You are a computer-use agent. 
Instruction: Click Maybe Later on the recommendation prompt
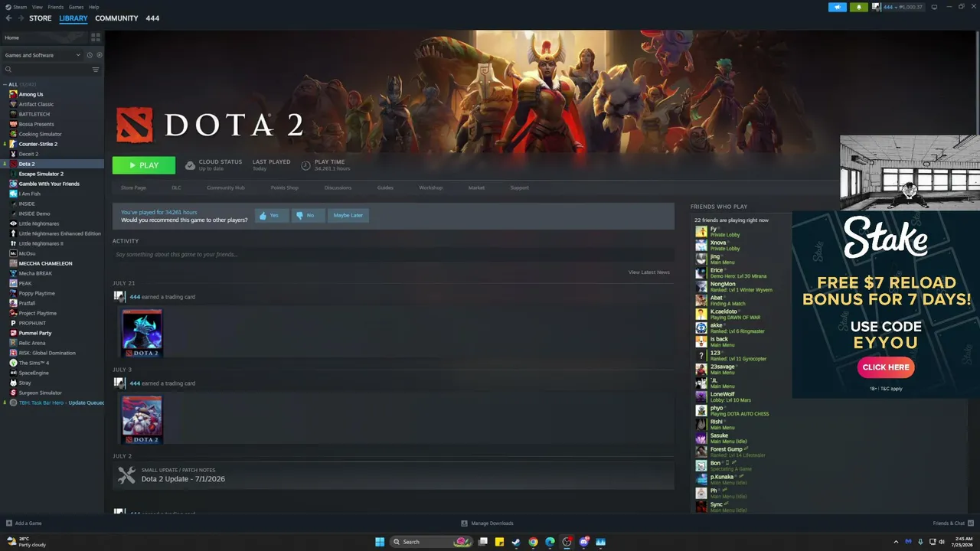tap(348, 215)
